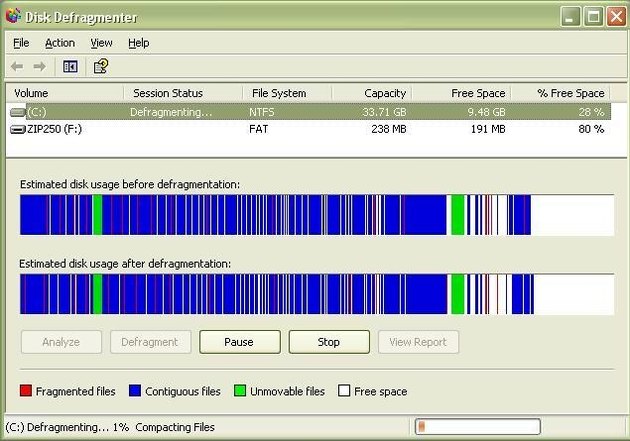Click the 'Unmovable files' legend label
The height and width of the screenshot is (441, 630).
tap(287, 391)
